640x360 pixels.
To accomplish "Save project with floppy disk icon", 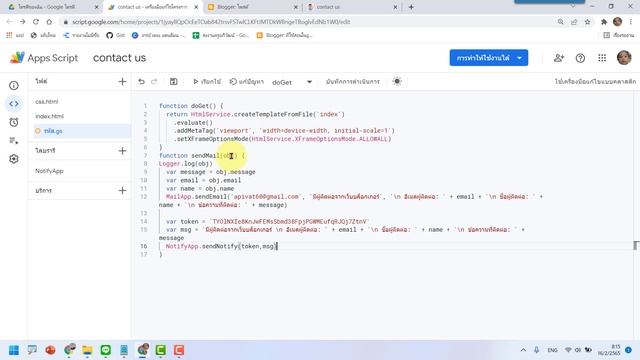I will (x=173, y=82).
